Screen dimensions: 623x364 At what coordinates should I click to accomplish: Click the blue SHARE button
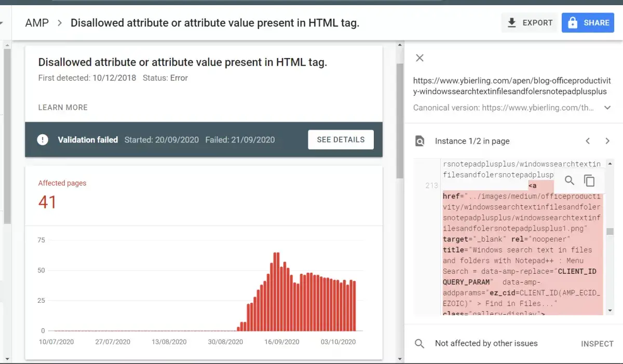point(588,23)
